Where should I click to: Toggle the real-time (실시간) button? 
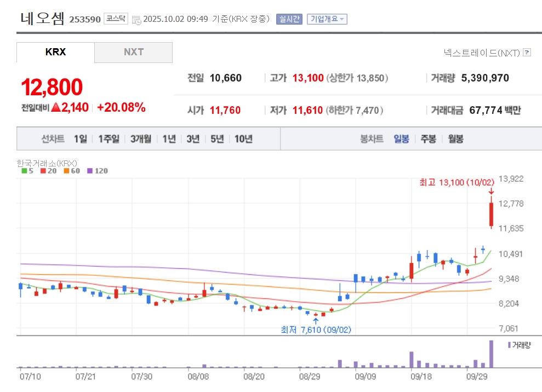pos(289,19)
